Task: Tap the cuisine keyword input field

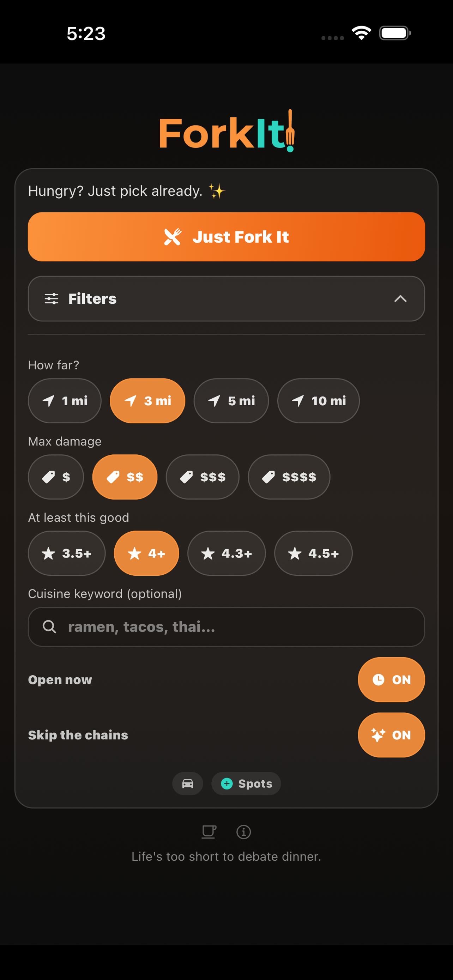Action: [x=226, y=627]
